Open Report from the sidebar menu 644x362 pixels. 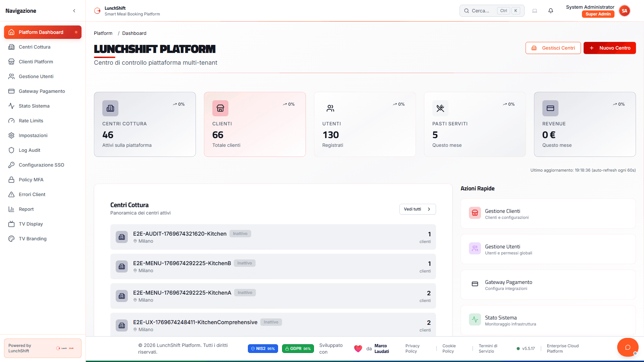pos(26,209)
